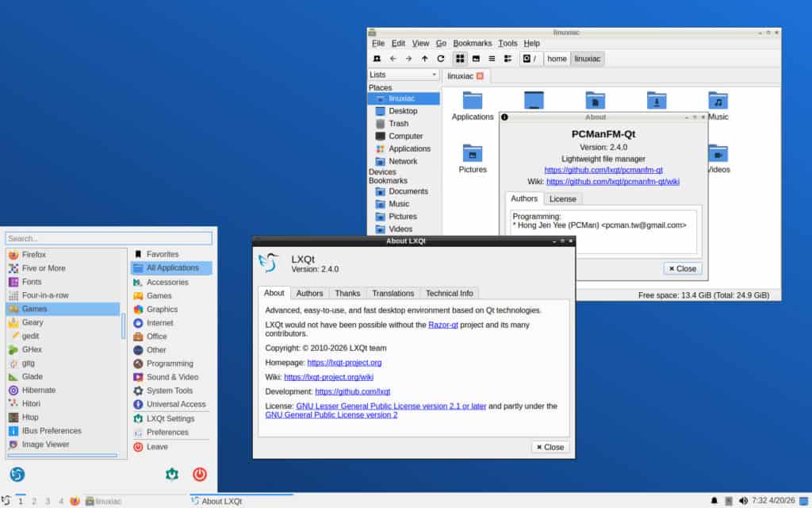Select the icon view mode in PCManFM-Qt
This screenshot has height=508, width=812.
coord(460,58)
